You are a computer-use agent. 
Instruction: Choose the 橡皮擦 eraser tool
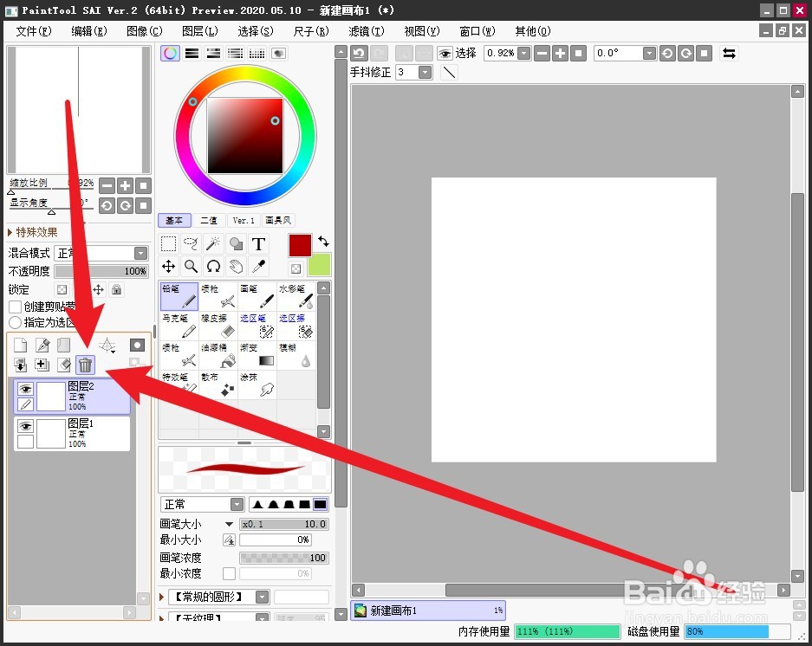point(218,326)
